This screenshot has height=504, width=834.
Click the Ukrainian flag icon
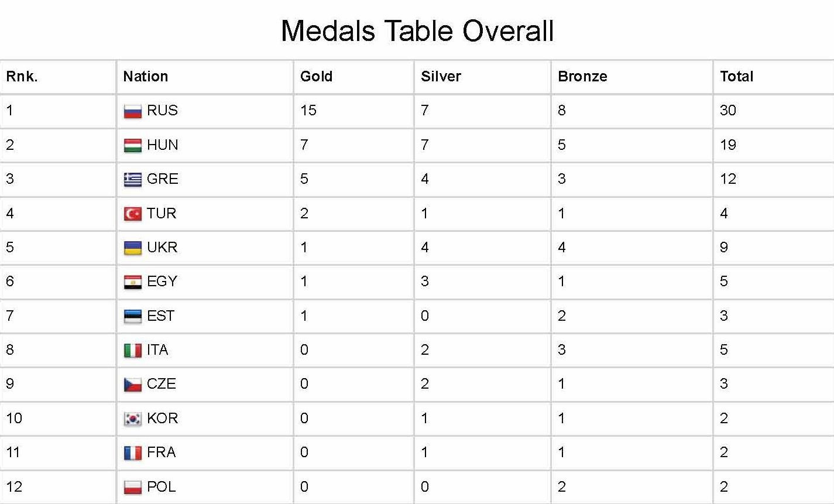(x=133, y=248)
